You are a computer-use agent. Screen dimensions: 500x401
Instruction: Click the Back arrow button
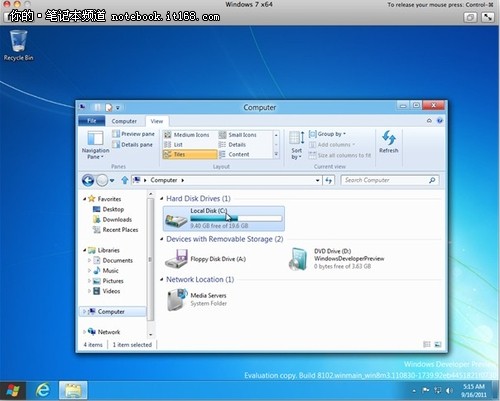click(x=88, y=180)
